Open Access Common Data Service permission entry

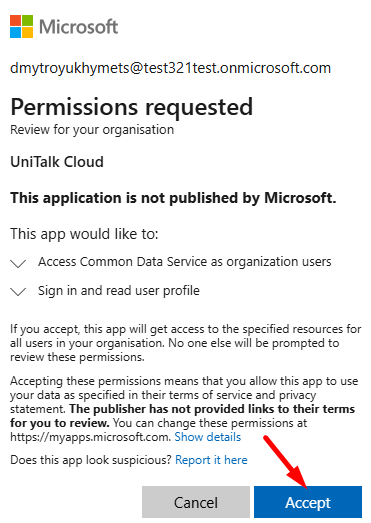[185, 262]
